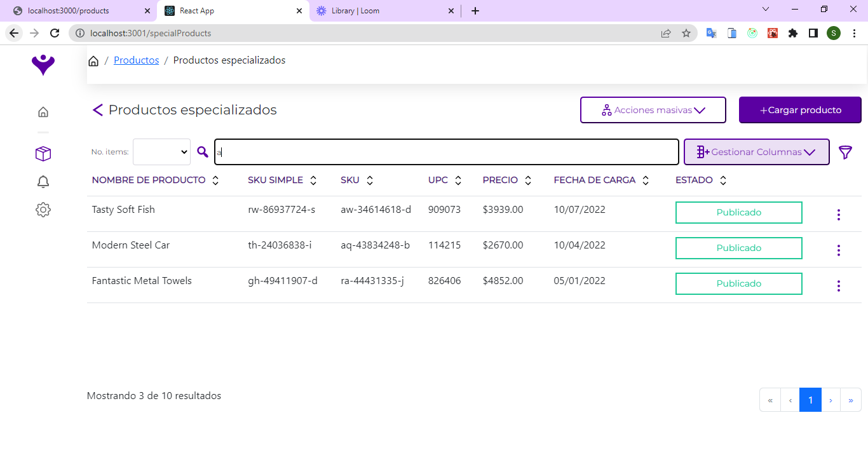Click the home icon in the breadcrumb
Viewport: 868px width, 462px height.
93,60
